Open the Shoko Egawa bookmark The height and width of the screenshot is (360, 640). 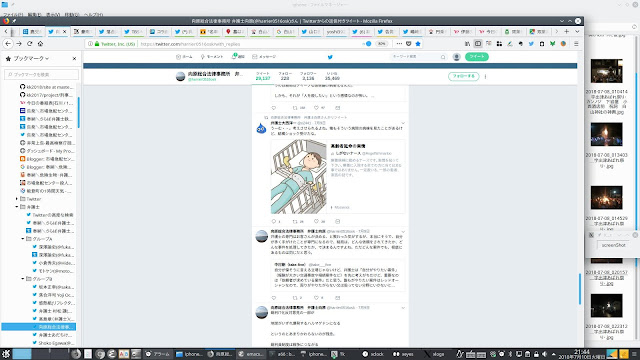(53, 343)
